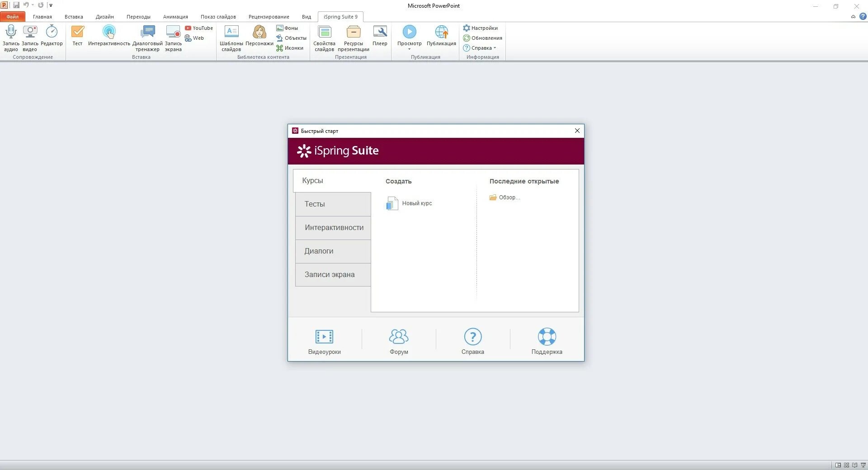Image resolution: width=868 pixels, height=470 pixels.
Task: Open the Файл tab
Action: [13, 17]
